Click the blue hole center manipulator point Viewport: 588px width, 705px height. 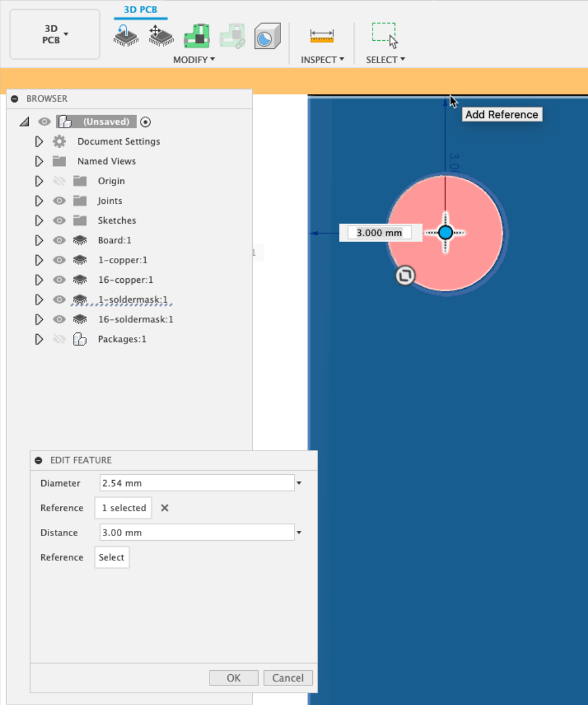tap(446, 233)
